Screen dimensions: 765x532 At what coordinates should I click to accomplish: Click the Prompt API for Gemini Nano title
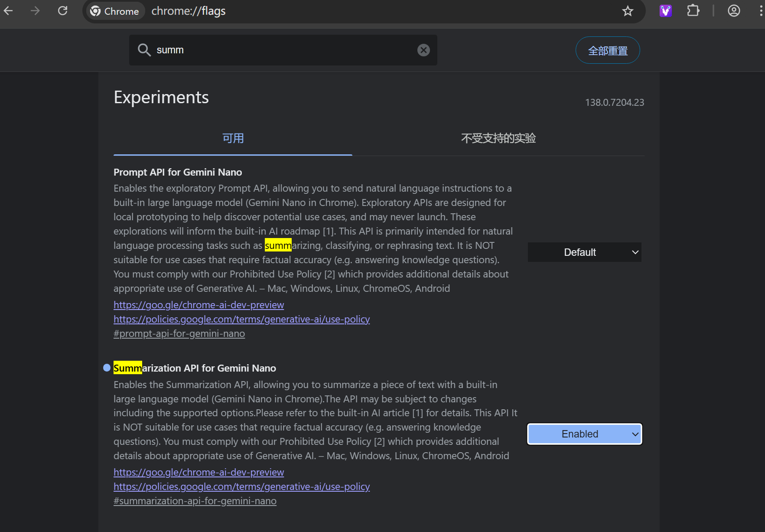178,172
